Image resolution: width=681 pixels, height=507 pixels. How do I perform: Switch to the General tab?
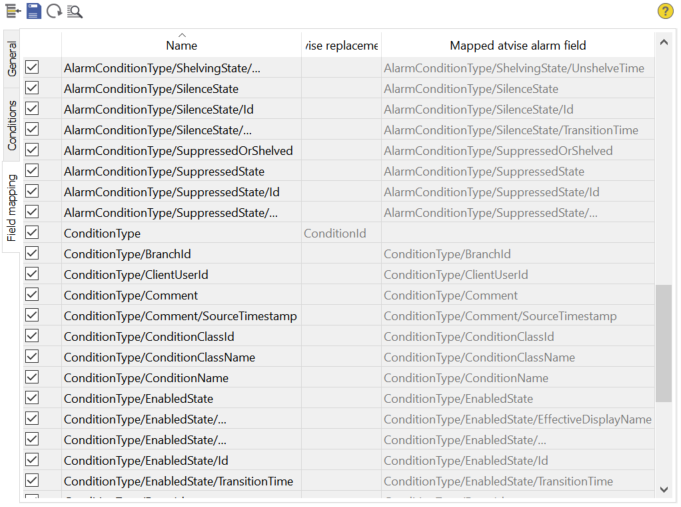point(12,59)
